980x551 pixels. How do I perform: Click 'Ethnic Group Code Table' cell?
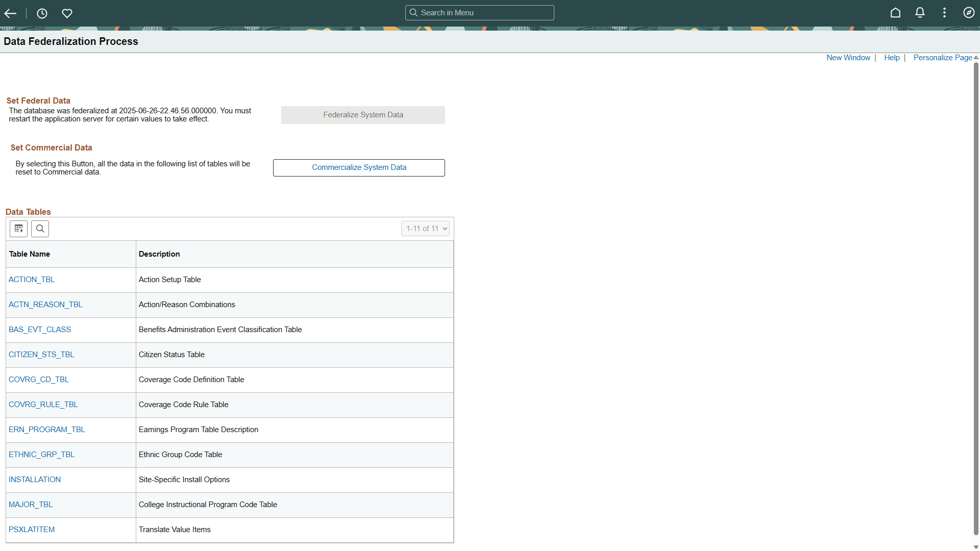[295, 455]
